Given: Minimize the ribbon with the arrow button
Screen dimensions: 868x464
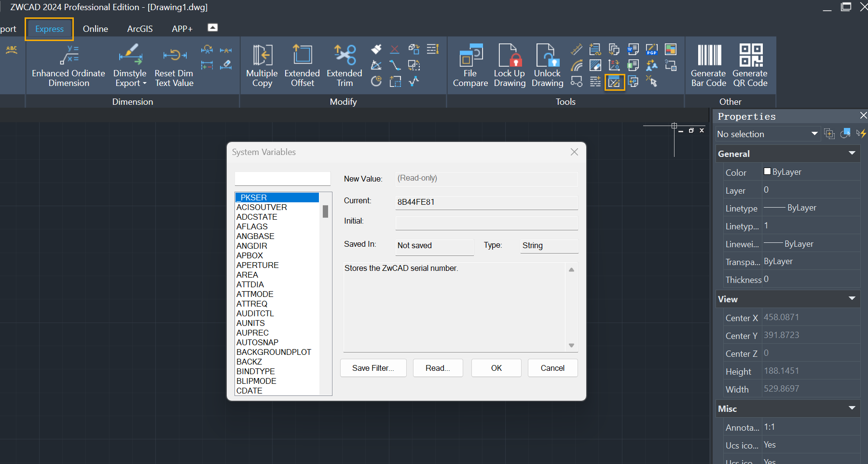Looking at the screenshot, I should 213,28.
